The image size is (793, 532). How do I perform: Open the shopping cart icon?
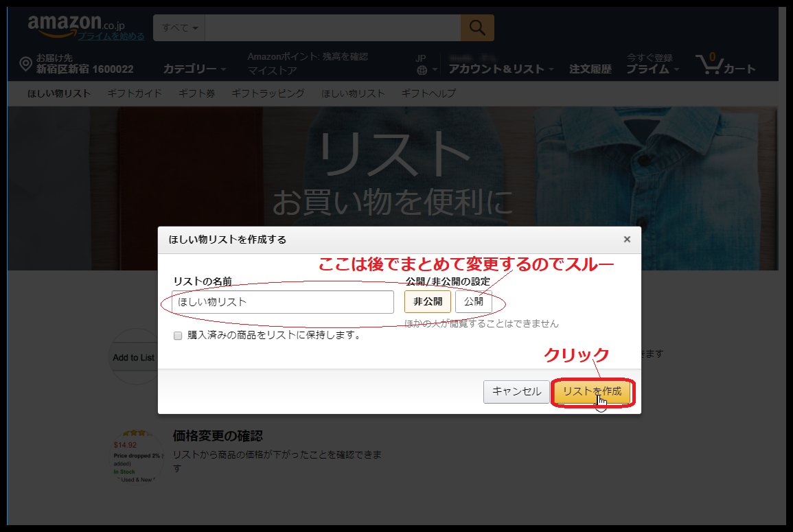[709, 65]
